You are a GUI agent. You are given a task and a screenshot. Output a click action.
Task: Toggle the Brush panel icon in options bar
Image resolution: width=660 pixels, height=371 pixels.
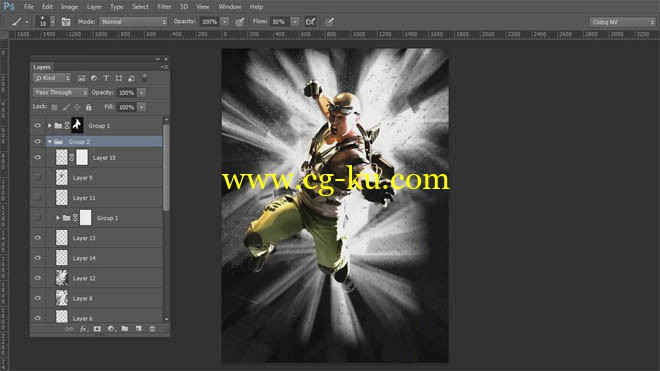point(66,22)
